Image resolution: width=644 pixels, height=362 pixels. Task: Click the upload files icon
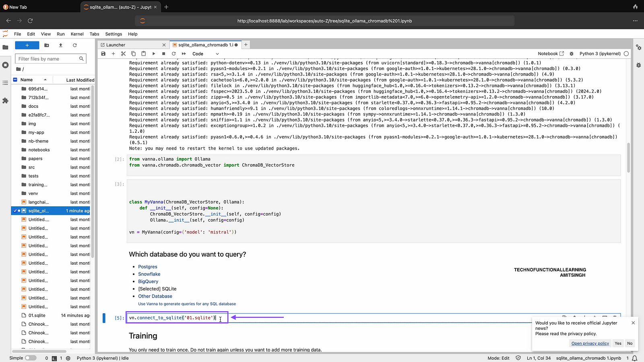(61, 45)
